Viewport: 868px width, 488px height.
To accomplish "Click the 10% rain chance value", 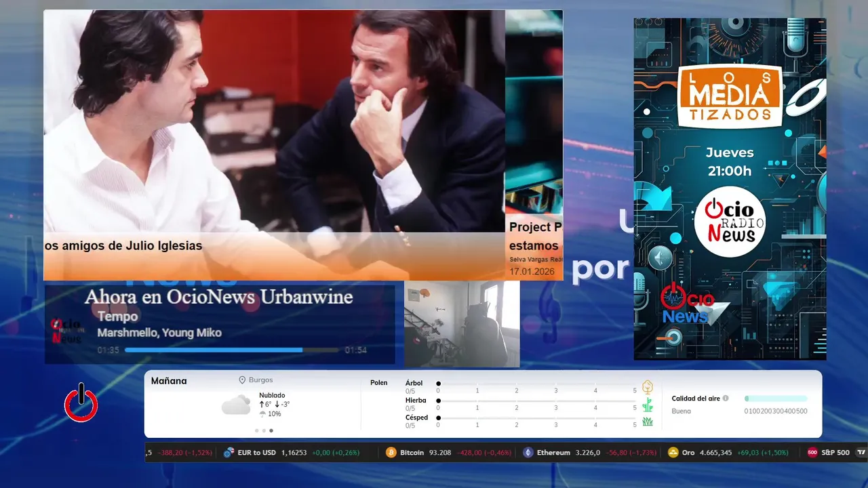I will tap(274, 414).
